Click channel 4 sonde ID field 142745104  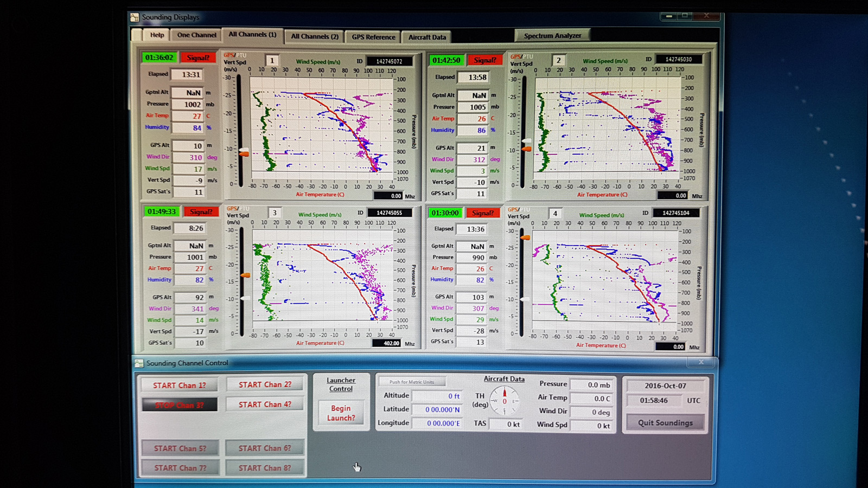click(676, 213)
